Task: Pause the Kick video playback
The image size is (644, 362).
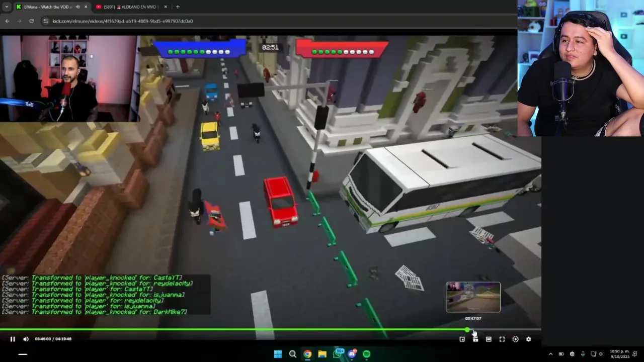Action: coord(13,339)
